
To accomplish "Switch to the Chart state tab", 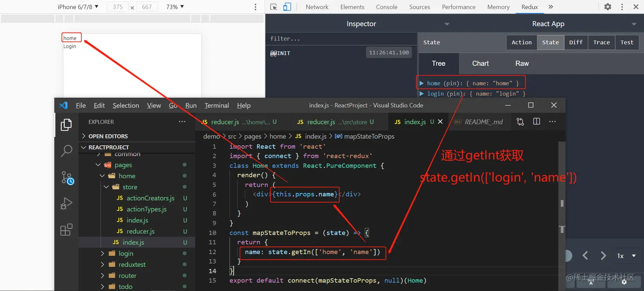I will pyautogui.click(x=480, y=63).
